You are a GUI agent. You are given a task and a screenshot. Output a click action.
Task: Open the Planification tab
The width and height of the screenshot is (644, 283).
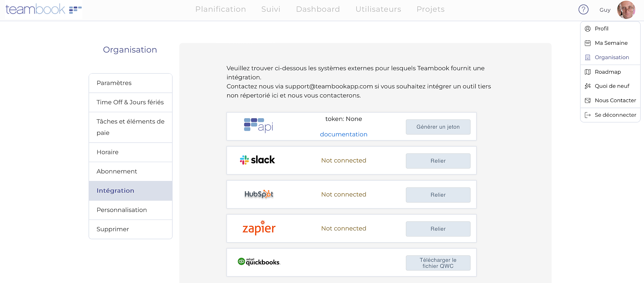coord(220,9)
